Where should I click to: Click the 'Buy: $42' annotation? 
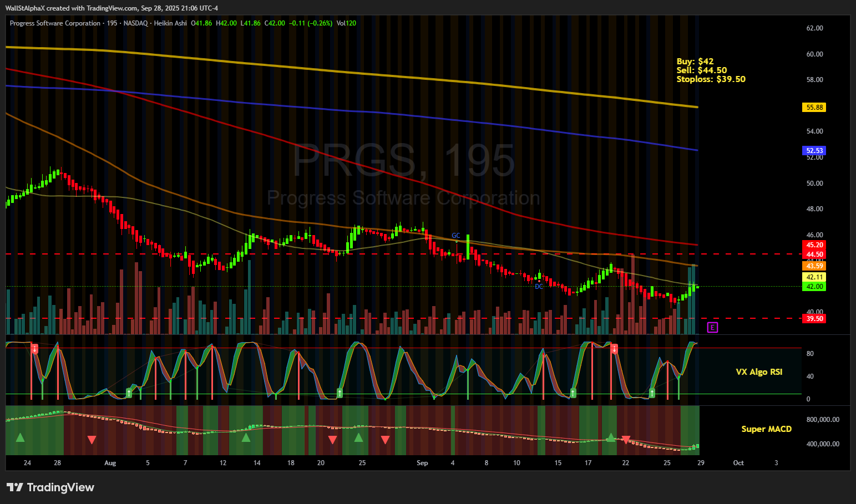click(695, 62)
